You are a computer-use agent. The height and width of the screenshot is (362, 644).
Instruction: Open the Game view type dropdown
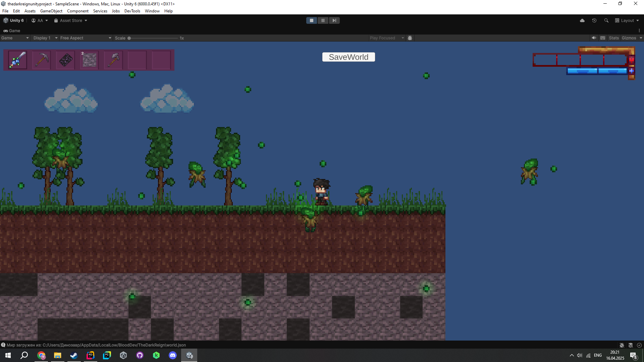click(x=15, y=38)
